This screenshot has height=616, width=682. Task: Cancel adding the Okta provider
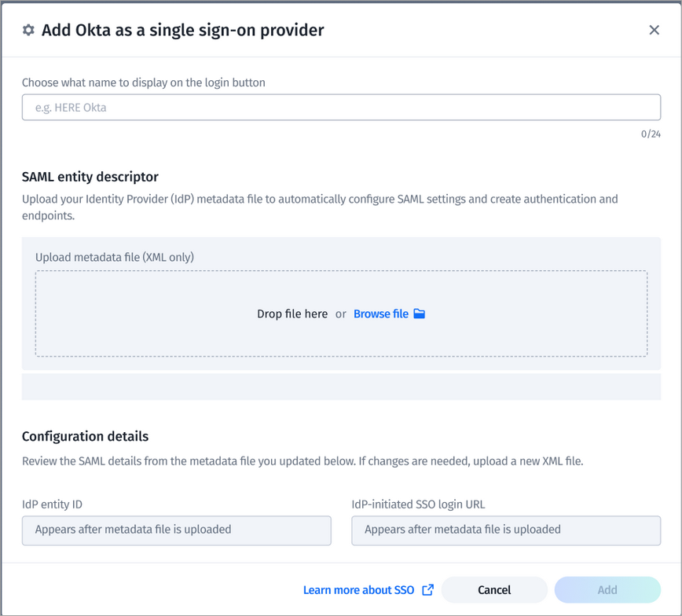pos(494,590)
